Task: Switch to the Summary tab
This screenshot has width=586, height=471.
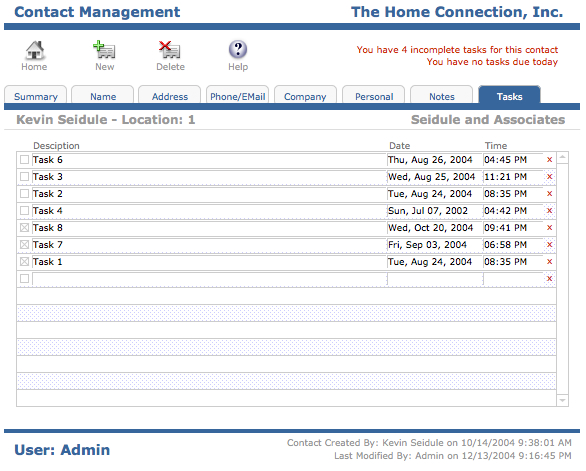Action: [x=36, y=96]
